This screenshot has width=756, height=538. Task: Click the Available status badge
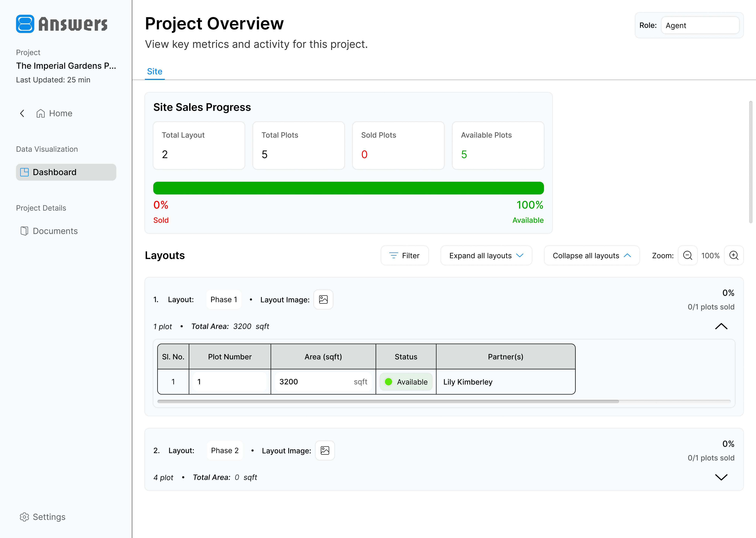[x=406, y=382]
